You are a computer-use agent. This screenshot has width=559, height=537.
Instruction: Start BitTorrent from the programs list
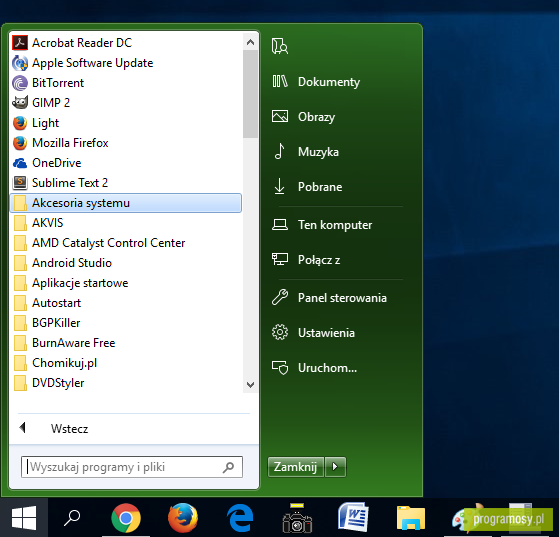click(x=126, y=83)
